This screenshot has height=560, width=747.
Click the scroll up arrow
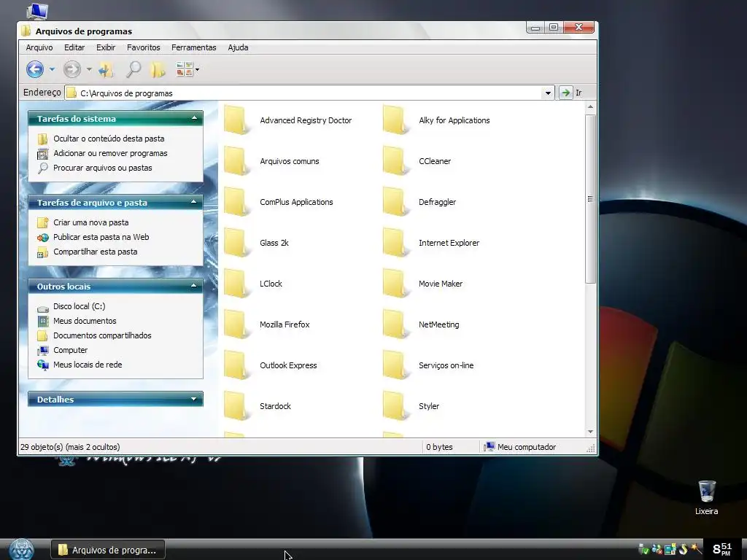[x=590, y=107]
